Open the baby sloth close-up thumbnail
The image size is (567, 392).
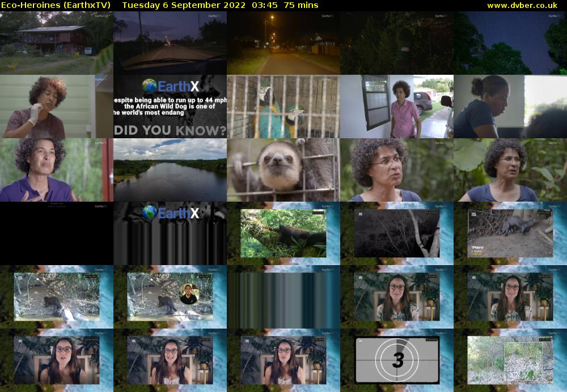coord(282,169)
